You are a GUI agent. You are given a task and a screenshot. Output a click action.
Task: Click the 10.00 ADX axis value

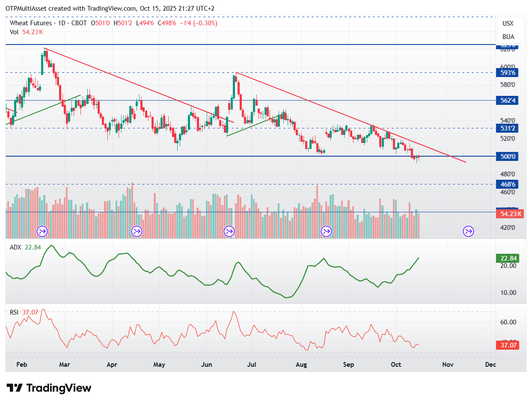[508, 292]
